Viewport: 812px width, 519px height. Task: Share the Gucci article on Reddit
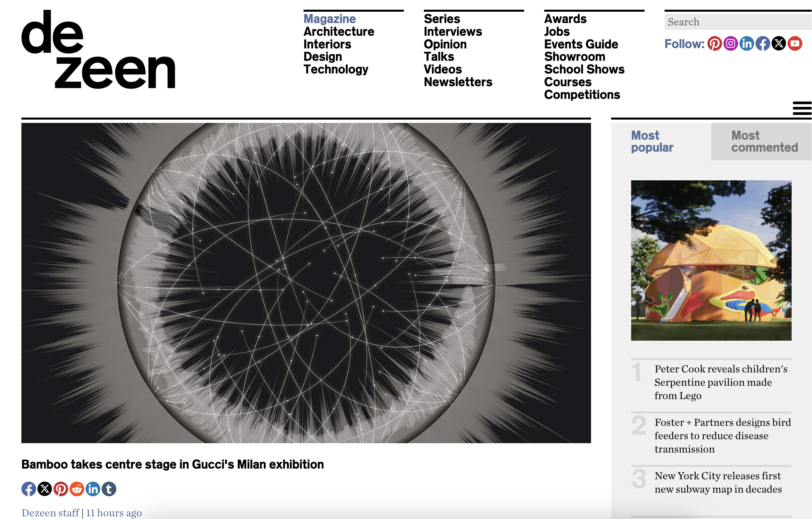pyautogui.click(x=77, y=489)
